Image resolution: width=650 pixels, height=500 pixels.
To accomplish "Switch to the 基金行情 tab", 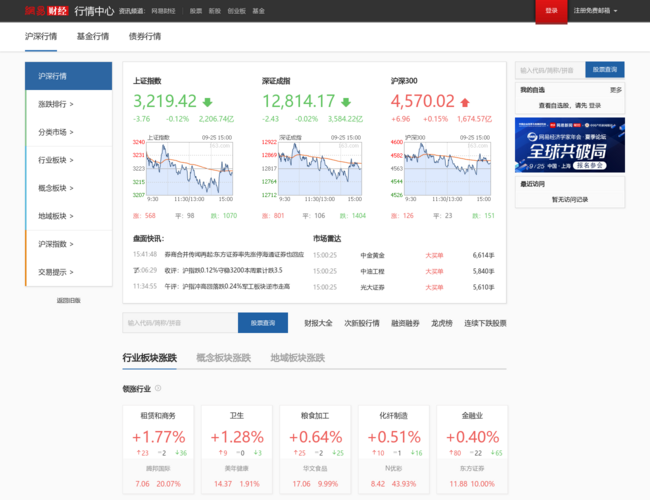I will pyautogui.click(x=93, y=36).
